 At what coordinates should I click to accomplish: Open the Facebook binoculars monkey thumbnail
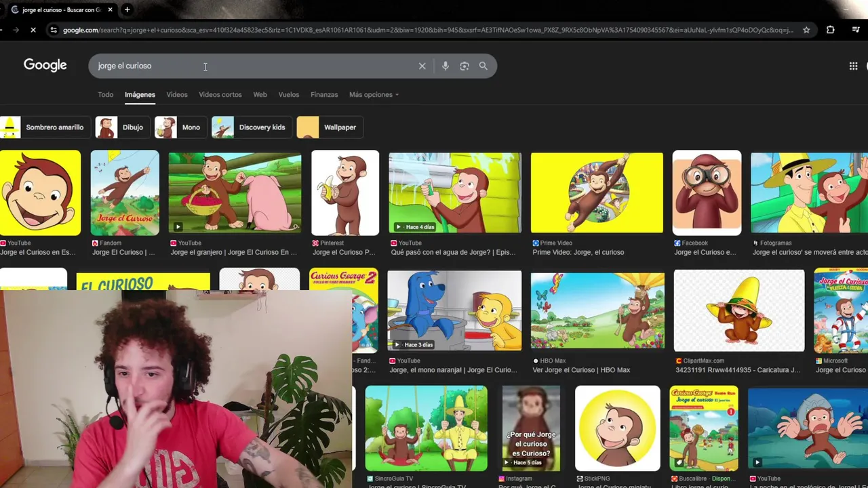pyautogui.click(x=707, y=192)
